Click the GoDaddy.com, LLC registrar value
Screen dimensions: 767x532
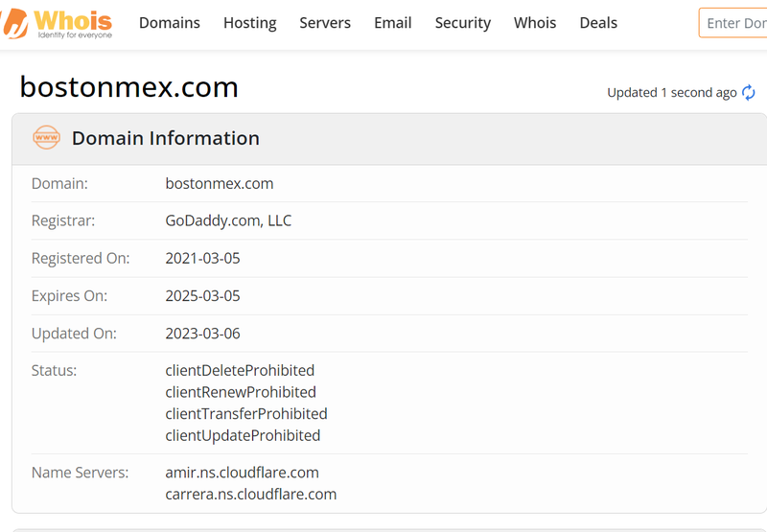point(228,220)
